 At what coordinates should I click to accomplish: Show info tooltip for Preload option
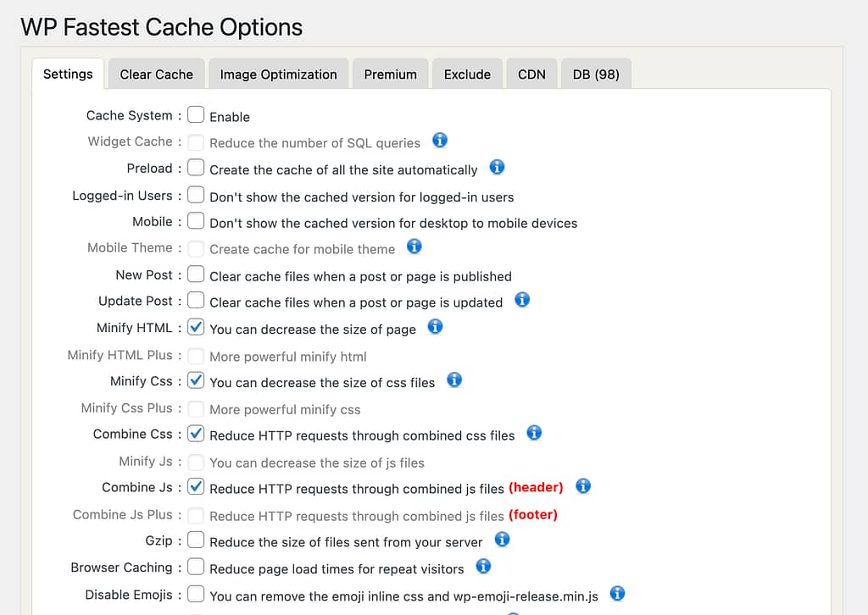tap(497, 167)
